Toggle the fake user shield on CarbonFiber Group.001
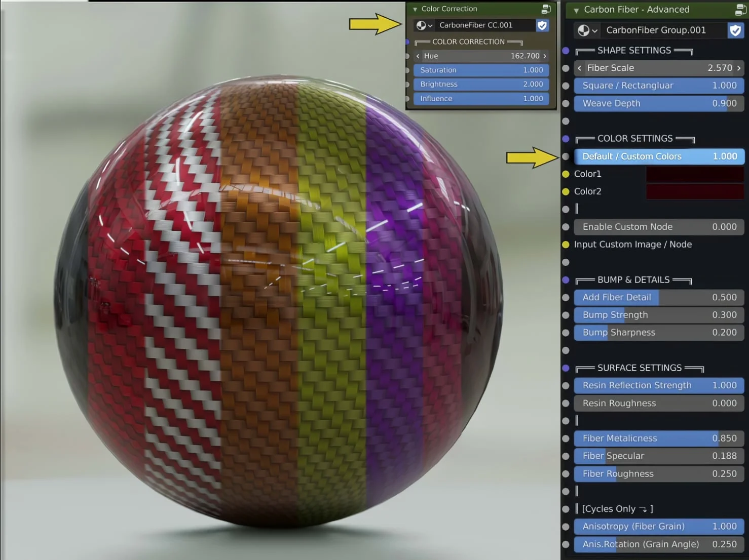749x560 pixels. [735, 30]
